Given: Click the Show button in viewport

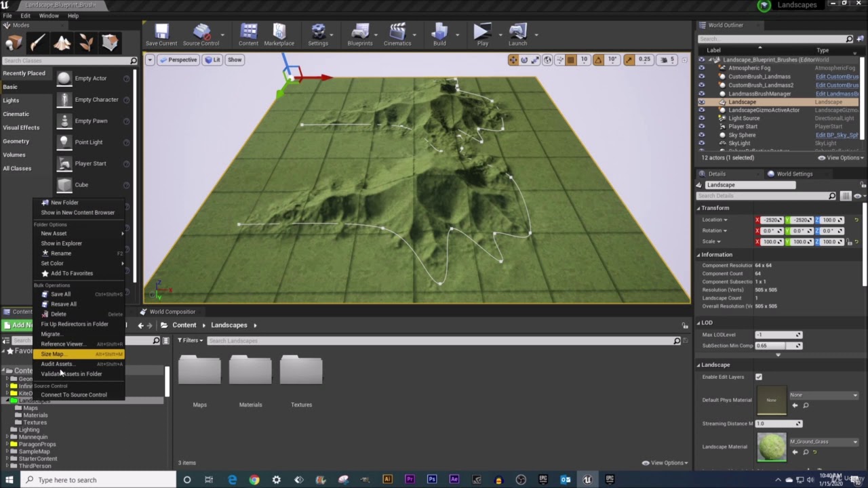Looking at the screenshot, I should coord(235,60).
